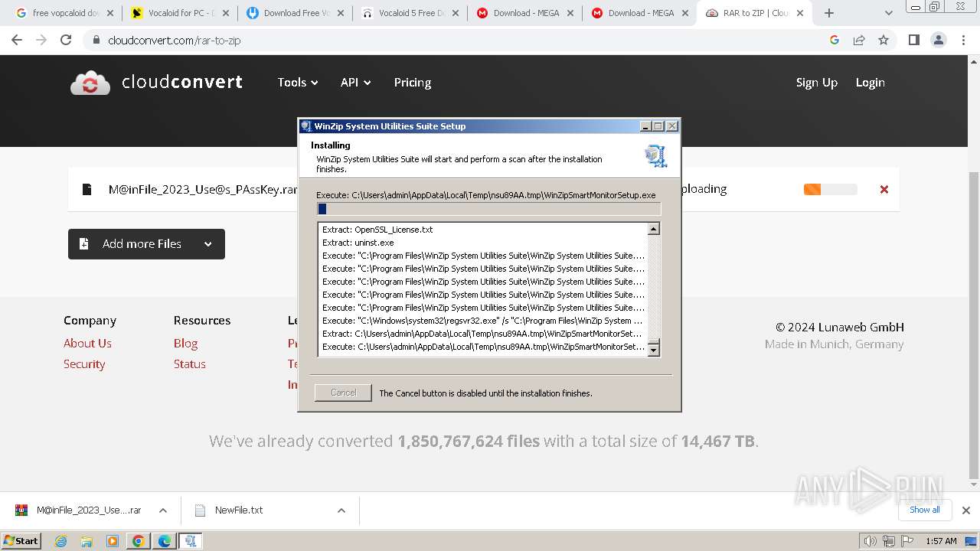This screenshot has width=980, height=551.
Task: Click the orange upload progress bar
Action: click(x=830, y=189)
